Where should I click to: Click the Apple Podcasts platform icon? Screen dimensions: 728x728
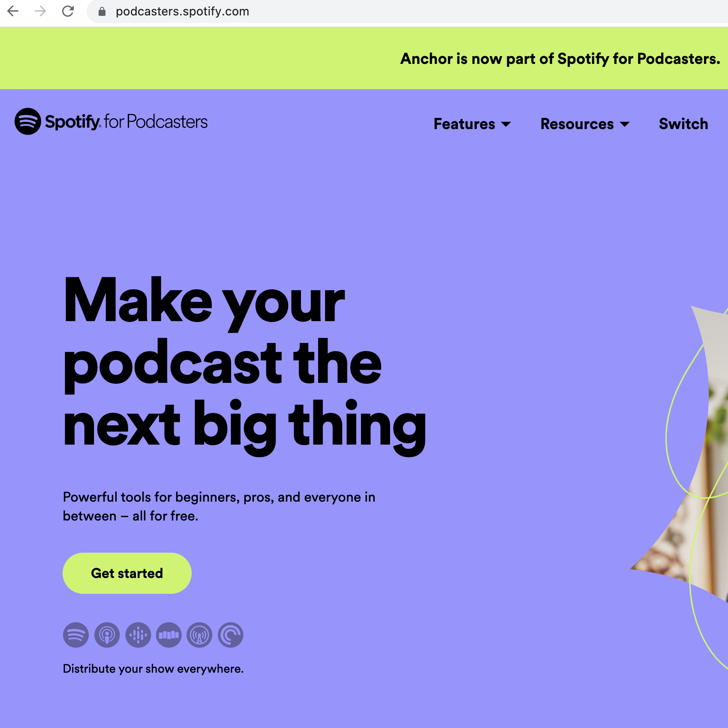point(107,635)
